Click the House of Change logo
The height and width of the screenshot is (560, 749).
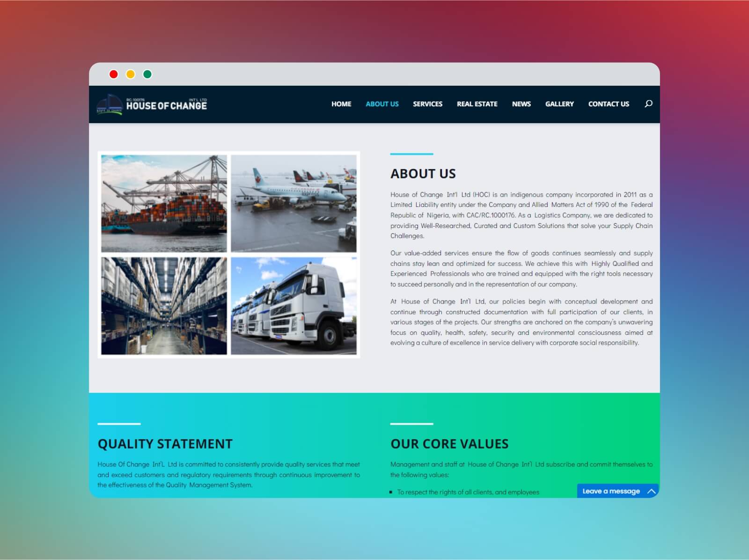(152, 104)
